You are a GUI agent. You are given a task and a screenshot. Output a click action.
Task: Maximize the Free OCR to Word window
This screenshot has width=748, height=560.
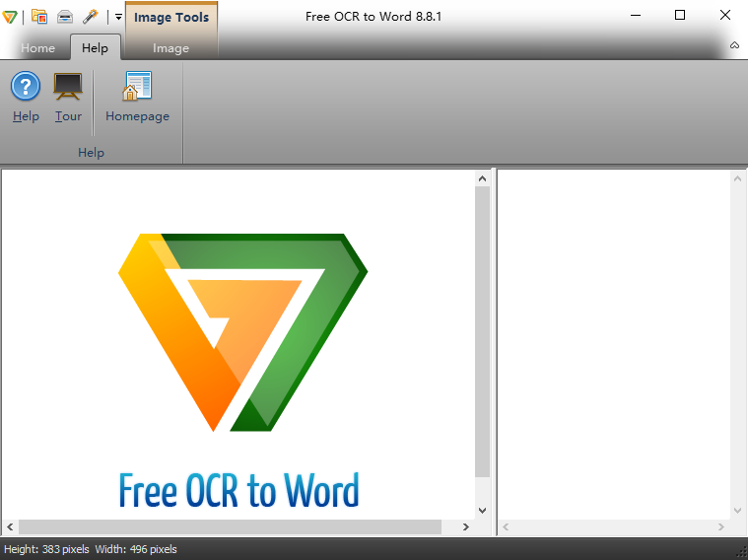(680, 15)
